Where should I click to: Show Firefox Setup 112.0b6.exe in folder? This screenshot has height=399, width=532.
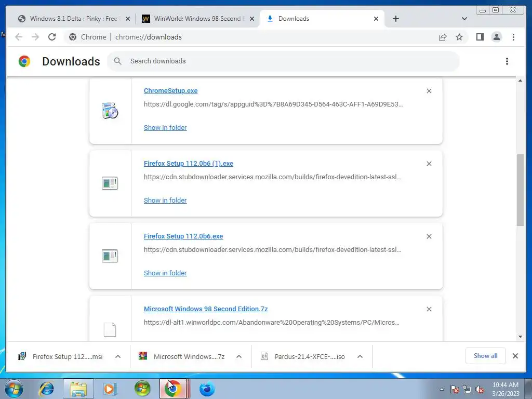(x=165, y=273)
